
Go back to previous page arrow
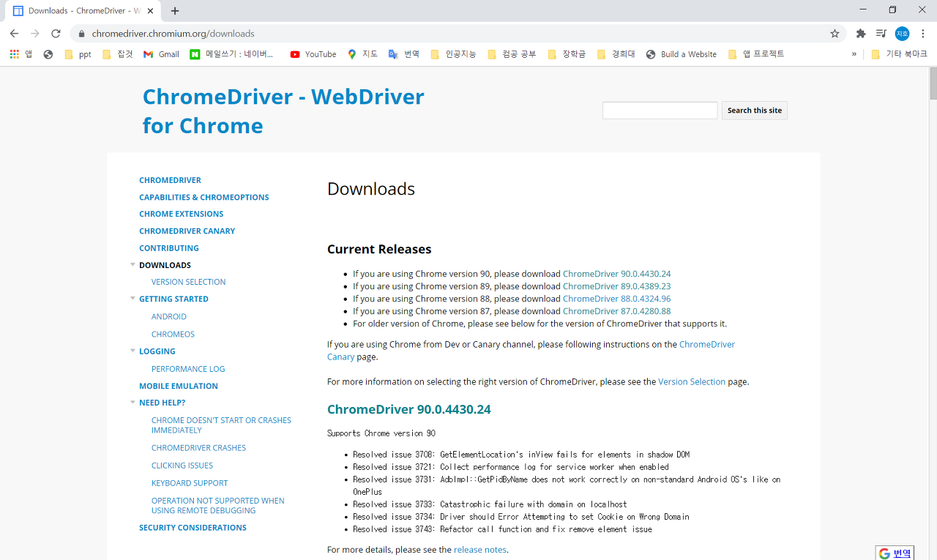(x=14, y=34)
